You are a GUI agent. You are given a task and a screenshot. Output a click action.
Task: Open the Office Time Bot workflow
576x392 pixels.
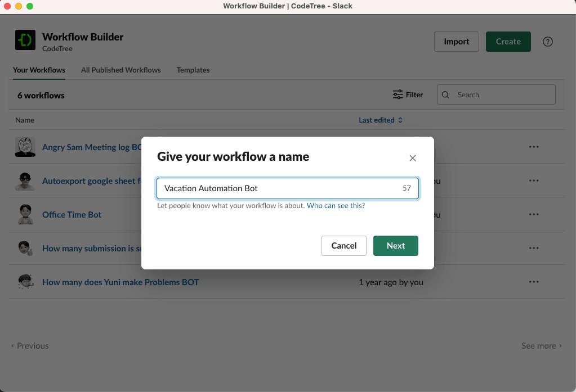[x=72, y=215]
